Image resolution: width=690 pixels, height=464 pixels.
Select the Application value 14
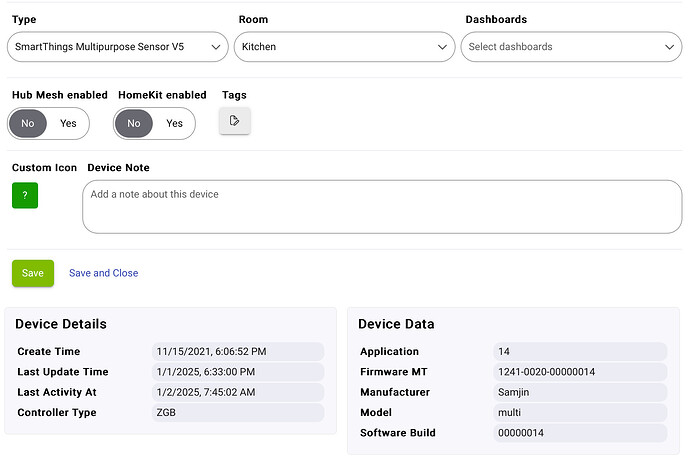point(580,351)
